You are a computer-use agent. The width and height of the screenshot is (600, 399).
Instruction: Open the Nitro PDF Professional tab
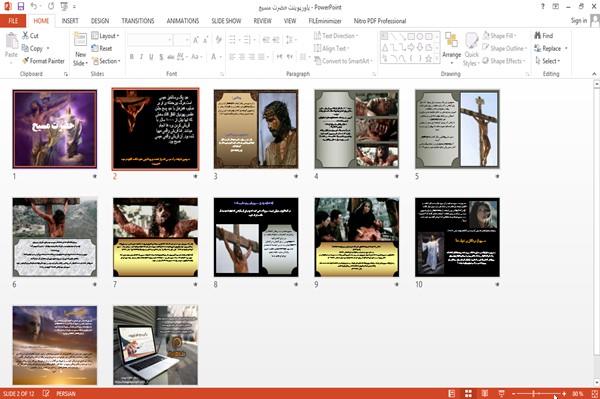[x=380, y=21]
